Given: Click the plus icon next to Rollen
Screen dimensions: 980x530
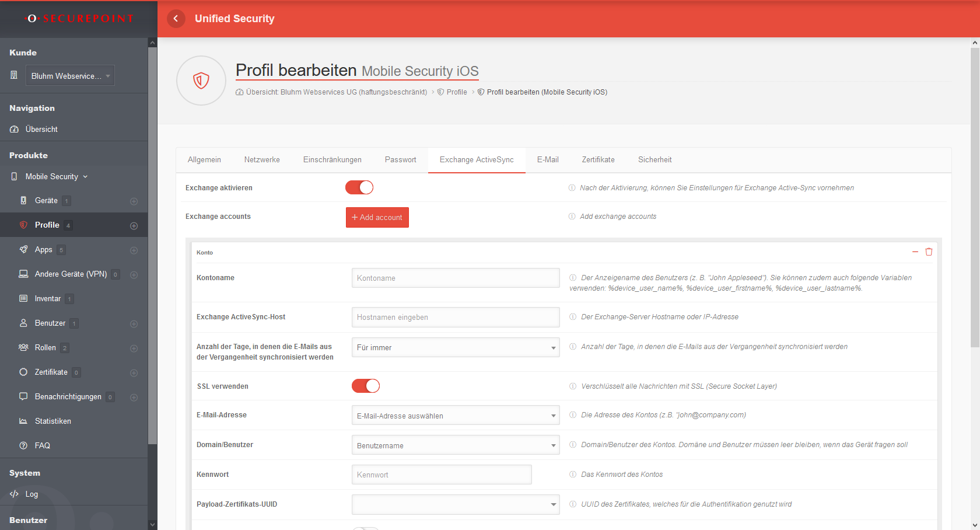Looking at the screenshot, I should pos(134,348).
